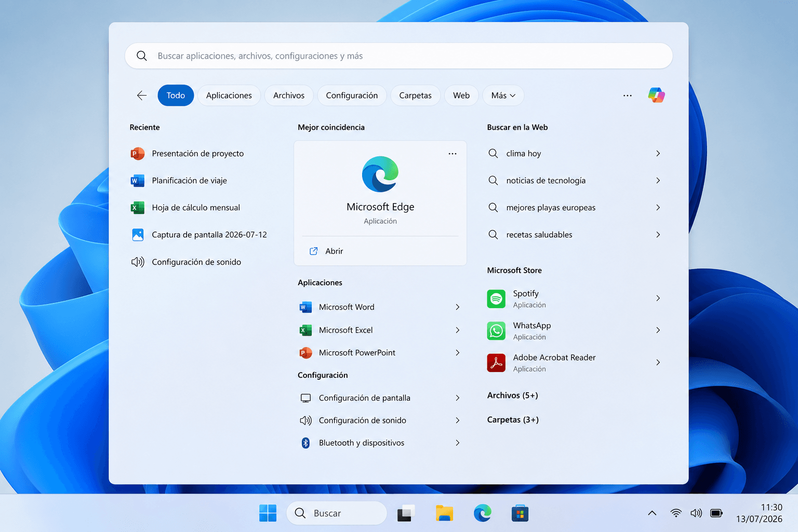Image resolution: width=798 pixels, height=532 pixels.
Task: Click the PowerPoint icon for Presentación de proyecto
Action: [x=138, y=153]
